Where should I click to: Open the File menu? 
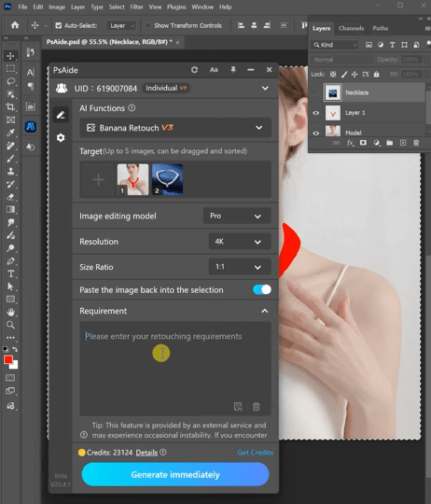pyautogui.click(x=22, y=7)
